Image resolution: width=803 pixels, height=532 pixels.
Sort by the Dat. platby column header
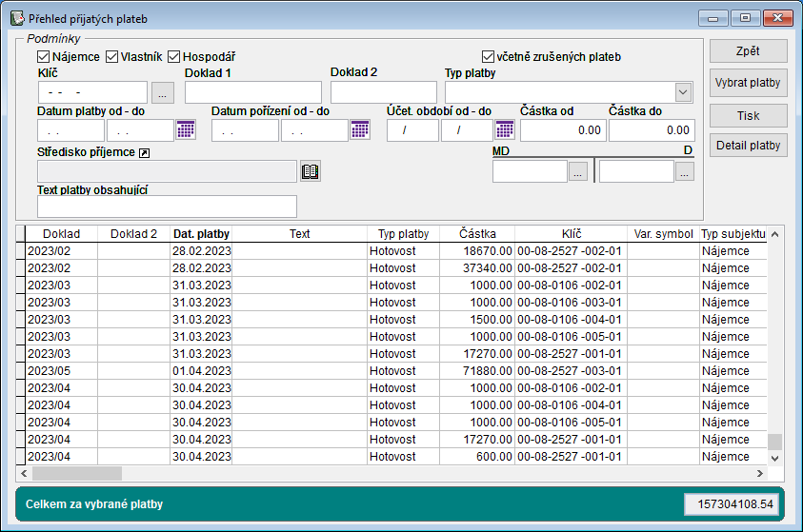[201, 233]
